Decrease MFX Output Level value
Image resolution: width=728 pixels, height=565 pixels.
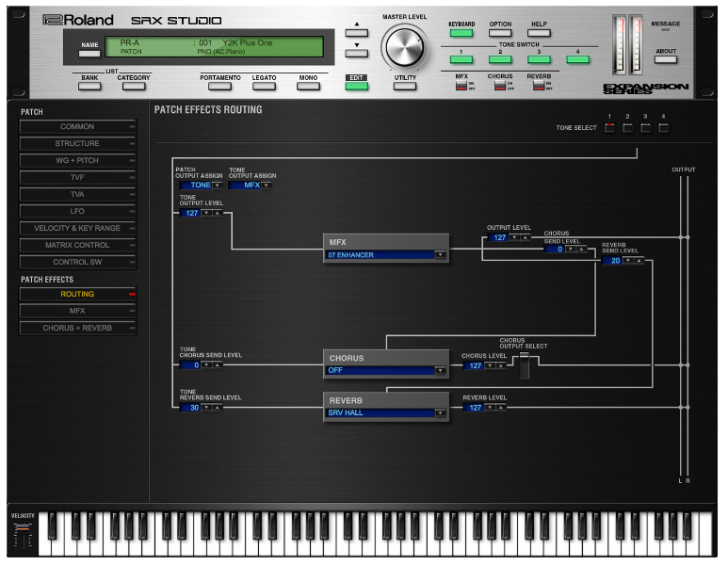pyautogui.click(x=514, y=237)
